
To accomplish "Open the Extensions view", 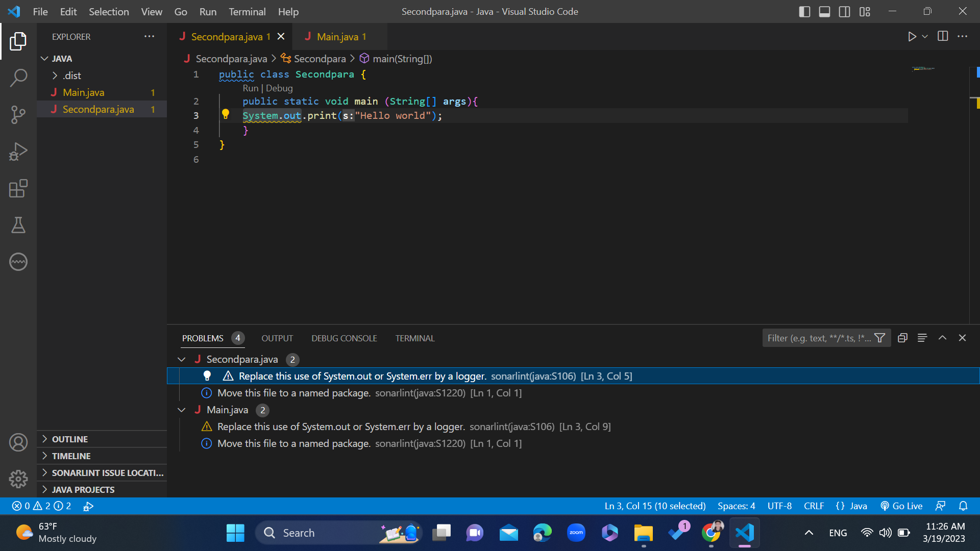I will (18, 188).
